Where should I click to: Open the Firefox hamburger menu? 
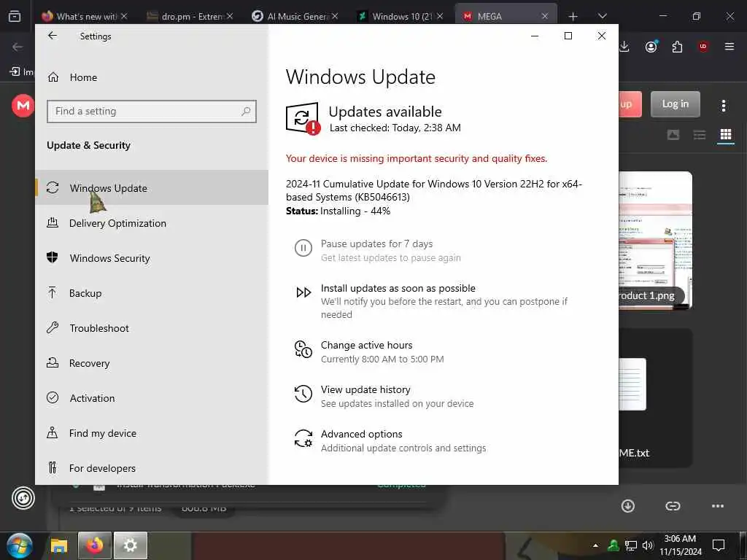pos(729,46)
